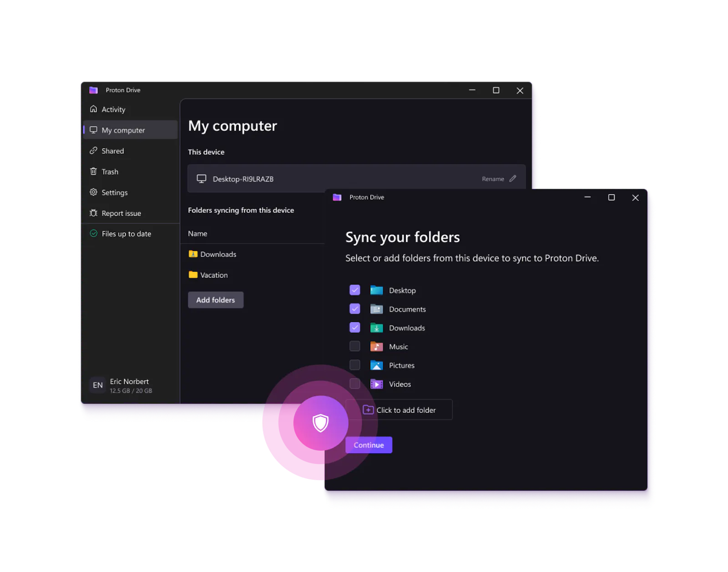The image size is (728, 572).
Task: Check the Music folder checkbox
Action: 355,346
